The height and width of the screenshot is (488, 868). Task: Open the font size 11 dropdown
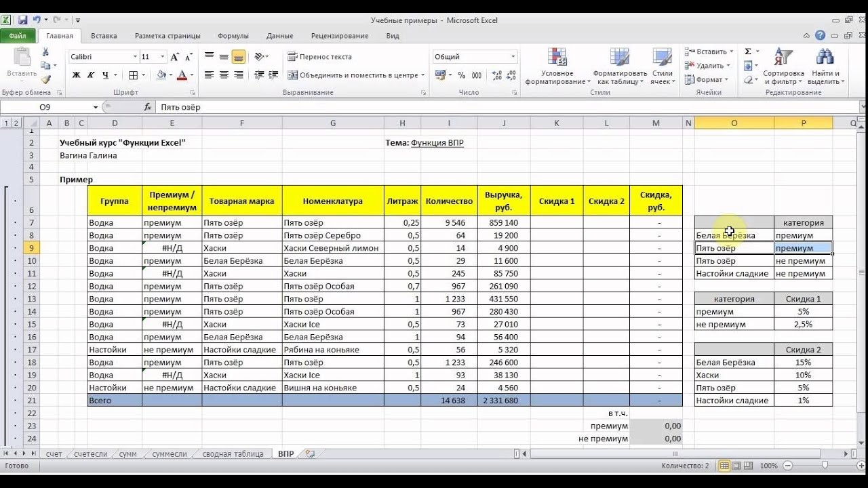pos(162,57)
